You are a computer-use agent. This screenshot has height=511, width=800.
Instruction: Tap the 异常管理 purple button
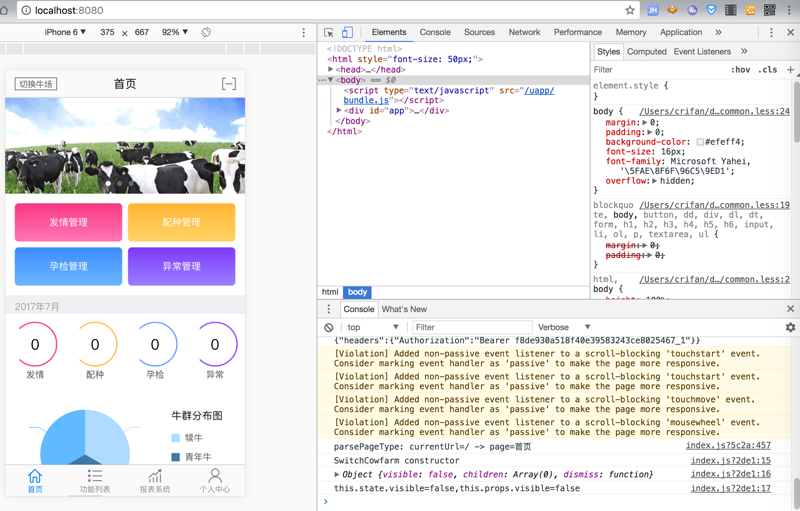(182, 266)
